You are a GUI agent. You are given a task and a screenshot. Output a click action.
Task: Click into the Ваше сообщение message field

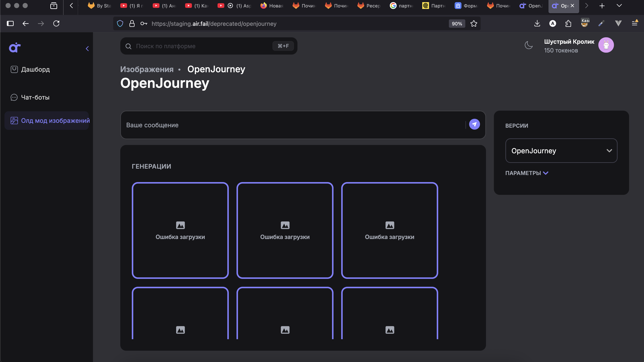[293, 125]
